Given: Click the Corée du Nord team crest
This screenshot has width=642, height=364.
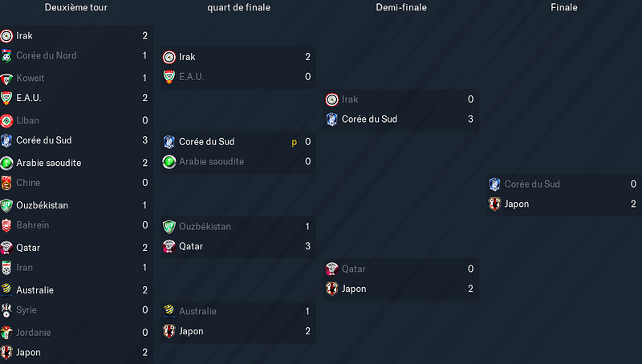Looking at the screenshot, I should pos(6,55).
